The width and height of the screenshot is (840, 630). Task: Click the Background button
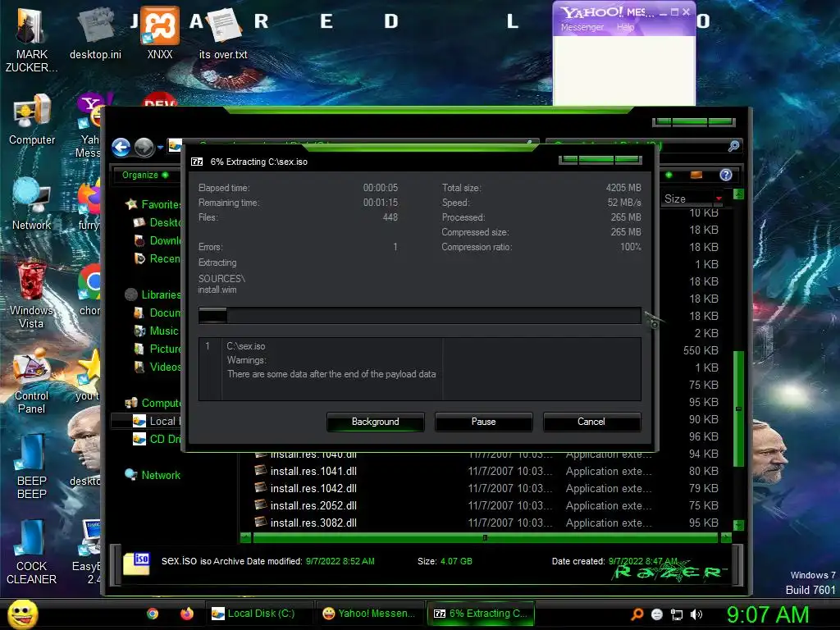pos(376,422)
